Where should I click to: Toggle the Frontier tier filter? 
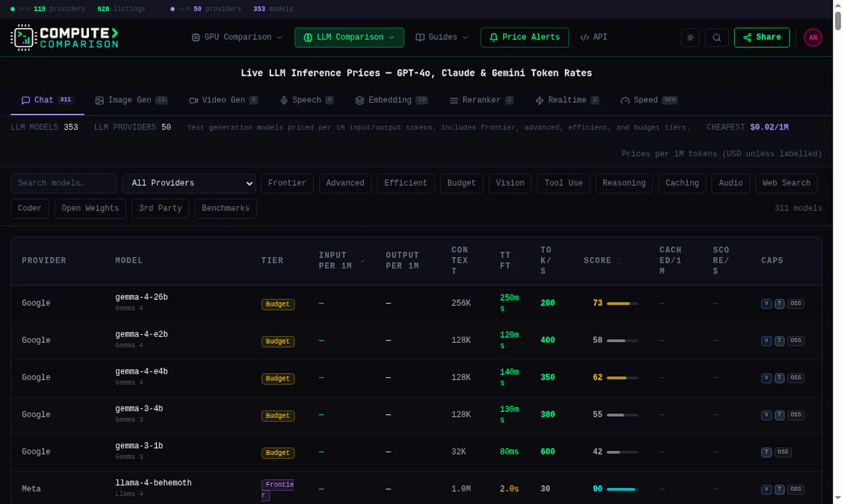pyautogui.click(x=287, y=183)
